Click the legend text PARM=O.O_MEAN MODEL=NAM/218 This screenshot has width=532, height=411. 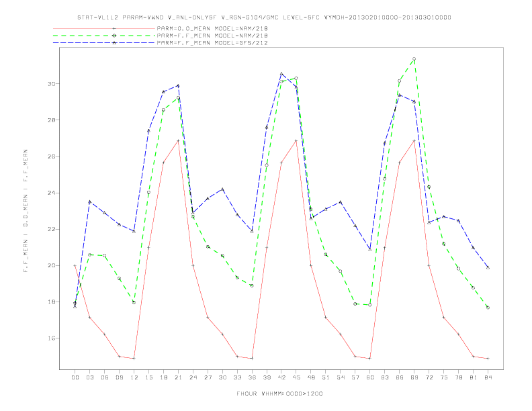(x=212, y=28)
